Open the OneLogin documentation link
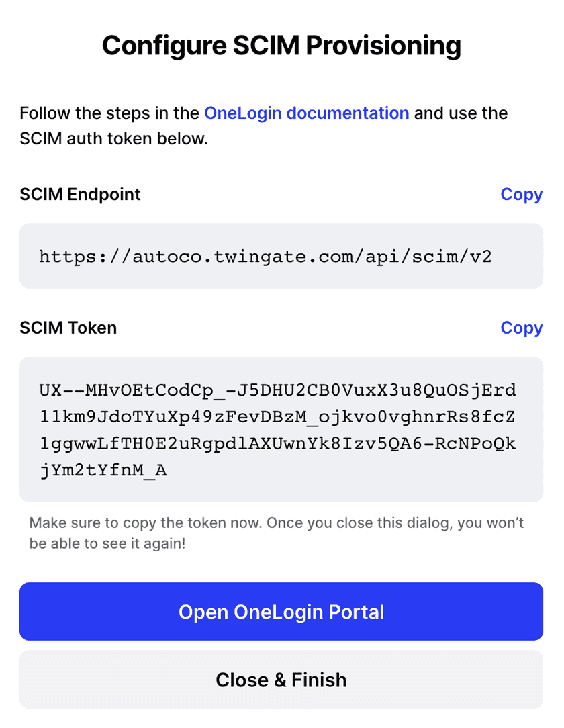564x728 pixels. [306, 113]
